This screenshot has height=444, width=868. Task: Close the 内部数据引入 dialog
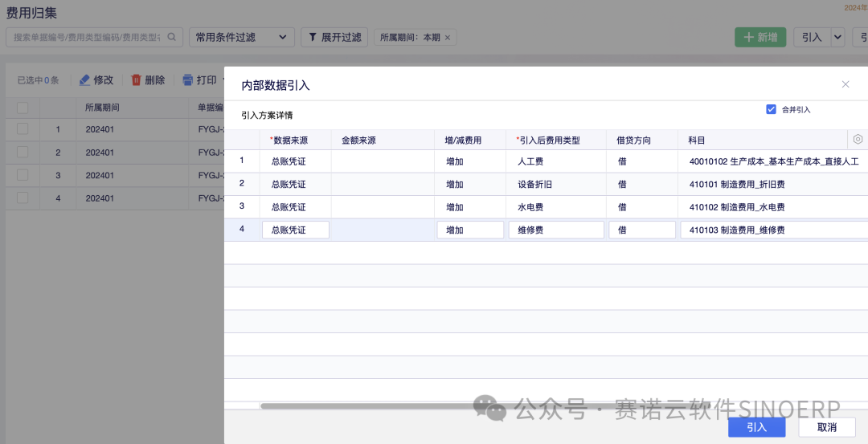point(845,84)
